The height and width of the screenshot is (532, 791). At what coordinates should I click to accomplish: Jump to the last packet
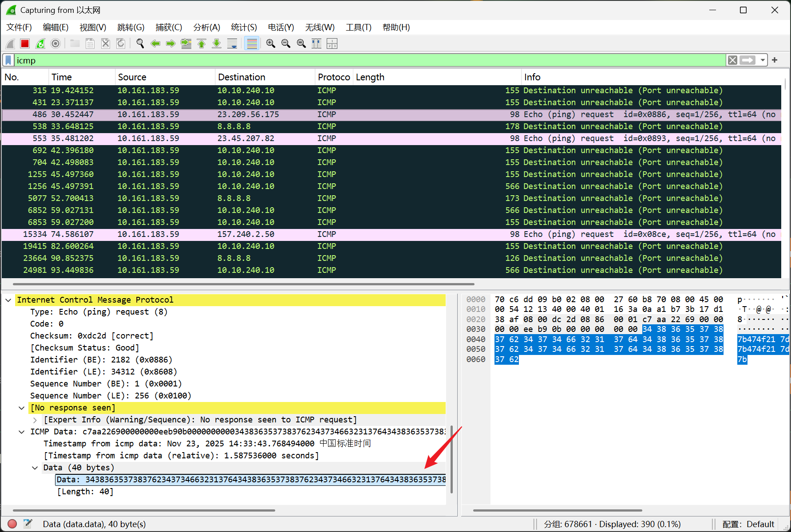coord(217,43)
